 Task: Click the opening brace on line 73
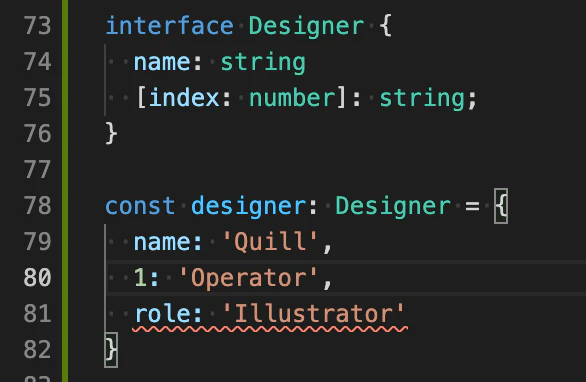point(385,26)
